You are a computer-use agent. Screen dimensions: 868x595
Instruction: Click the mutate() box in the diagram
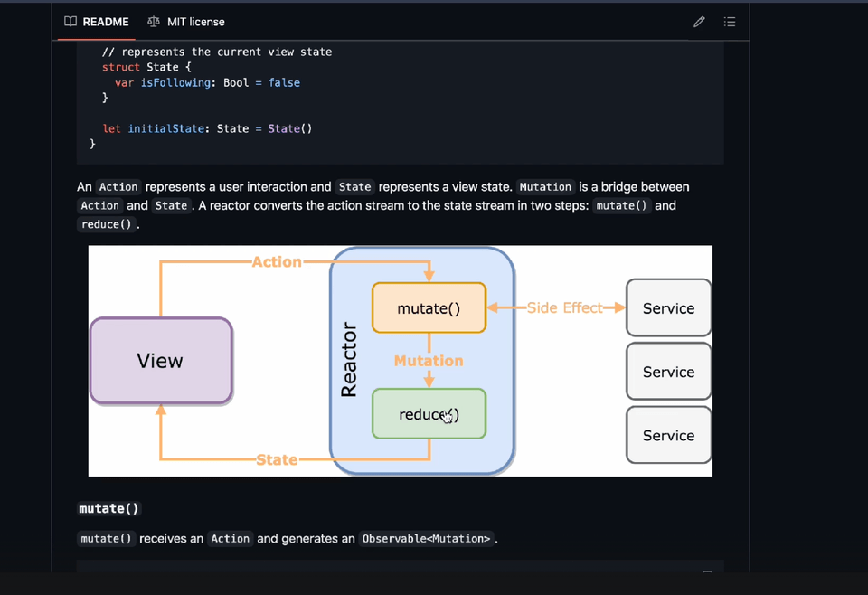tap(429, 307)
